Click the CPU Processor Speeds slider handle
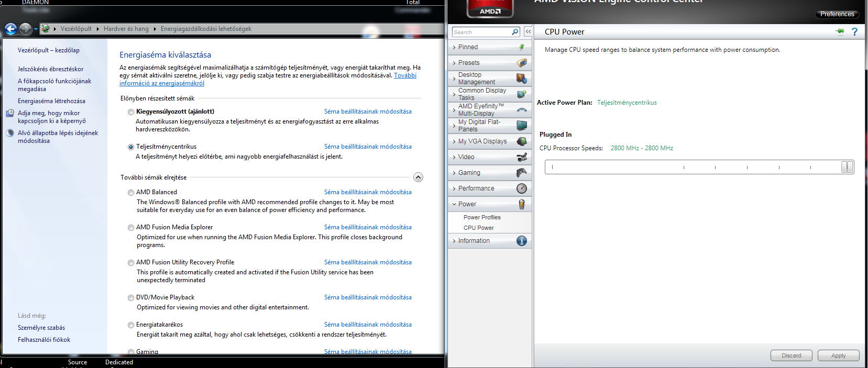868x368 pixels. 847,167
